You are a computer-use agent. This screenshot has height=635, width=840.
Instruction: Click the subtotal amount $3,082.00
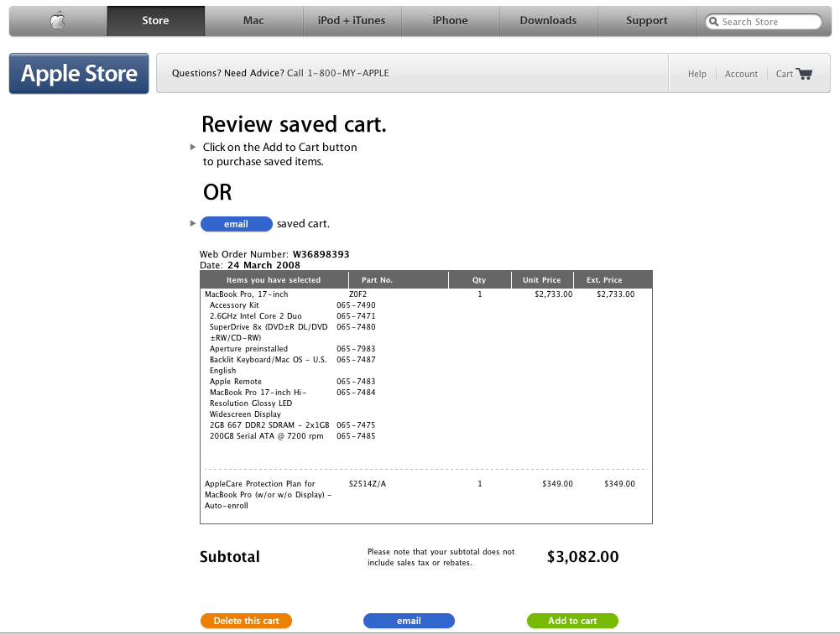point(583,557)
